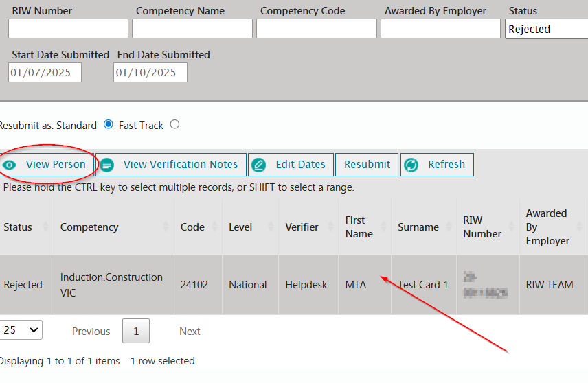
Task: Sort by Competency column arrows
Action: [x=166, y=227]
